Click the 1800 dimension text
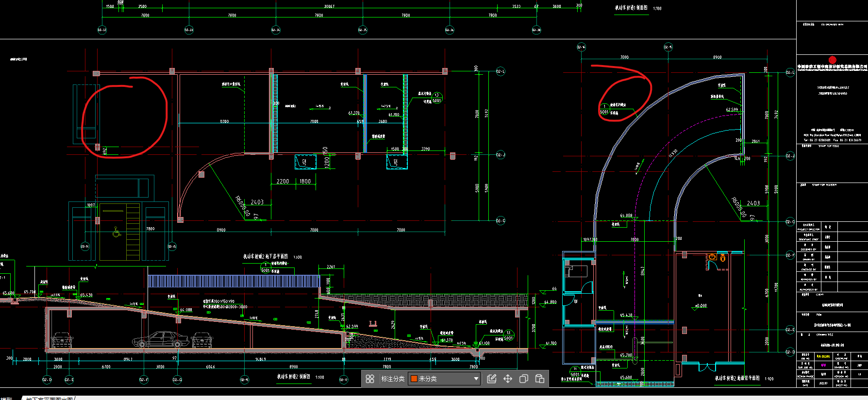 click(x=305, y=181)
